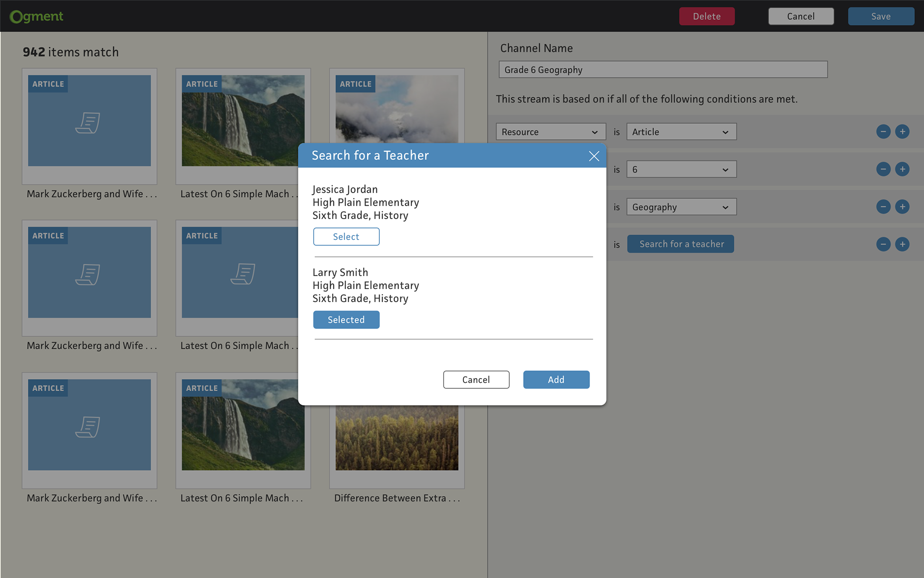Edit the Channel Name field

[663, 69]
